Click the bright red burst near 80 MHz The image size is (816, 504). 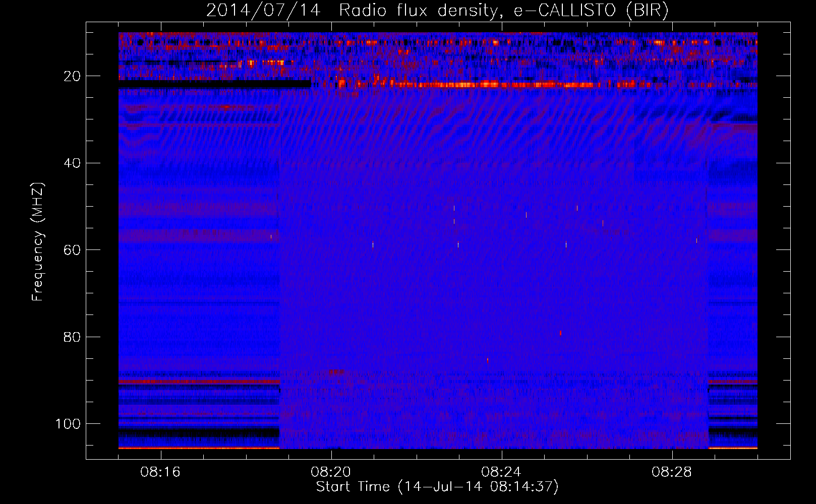click(x=560, y=333)
